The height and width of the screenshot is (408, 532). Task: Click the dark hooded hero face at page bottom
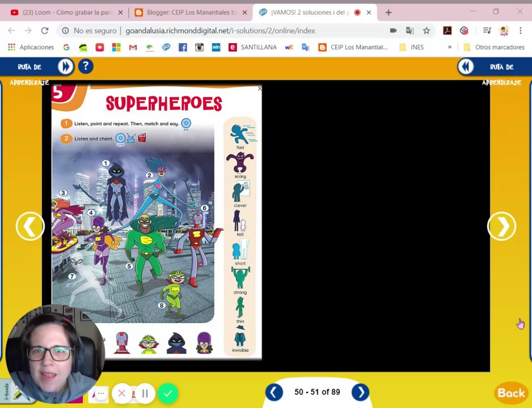[x=176, y=343]
